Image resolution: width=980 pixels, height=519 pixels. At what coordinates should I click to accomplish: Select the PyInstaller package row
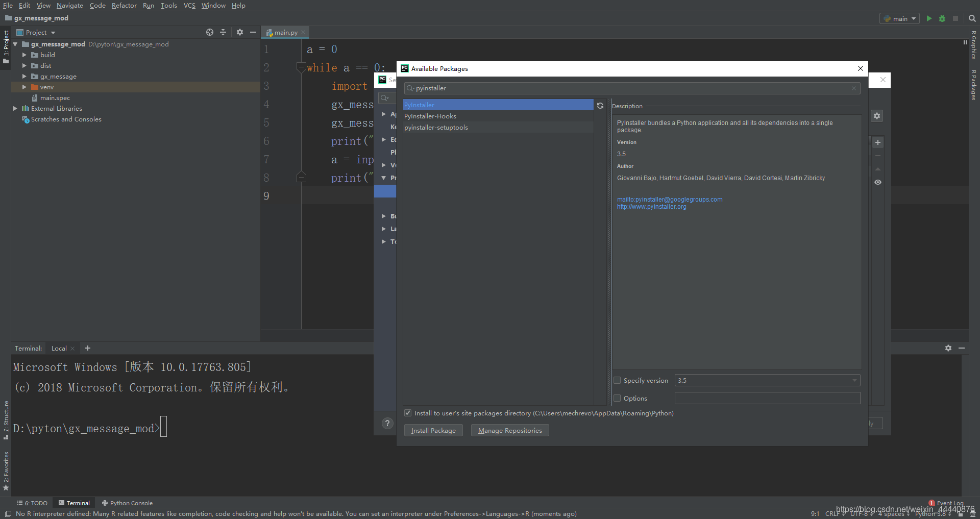[x=498, y=105]
